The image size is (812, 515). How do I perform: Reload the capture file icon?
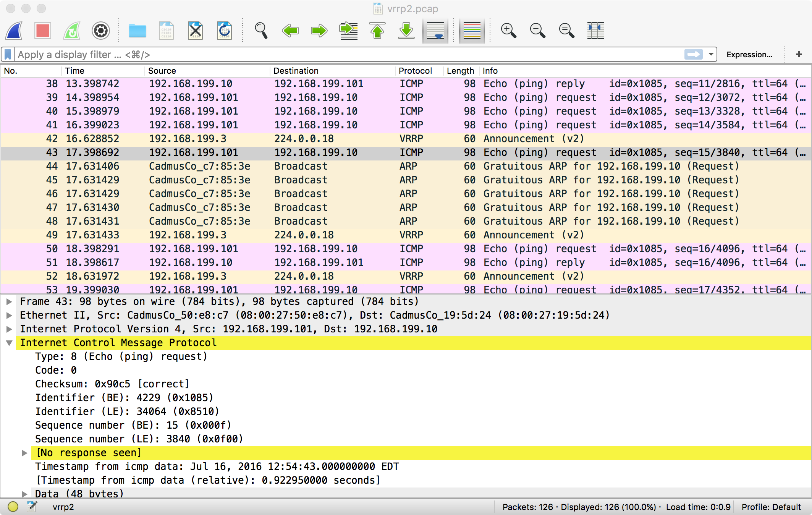224,31
